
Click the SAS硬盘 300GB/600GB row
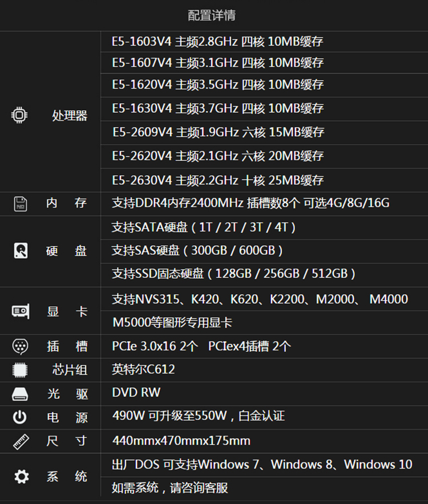(197, 250)
